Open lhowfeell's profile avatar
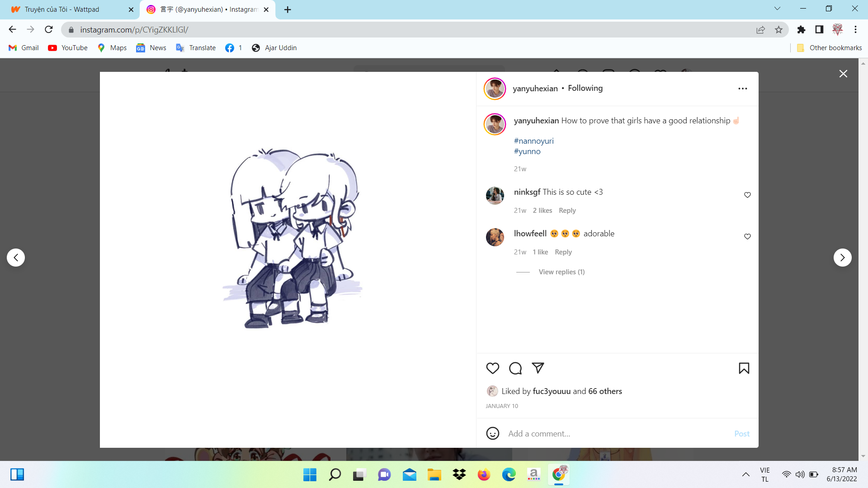The height and width of the screenshot is (488, 868). tap(495, 237)
